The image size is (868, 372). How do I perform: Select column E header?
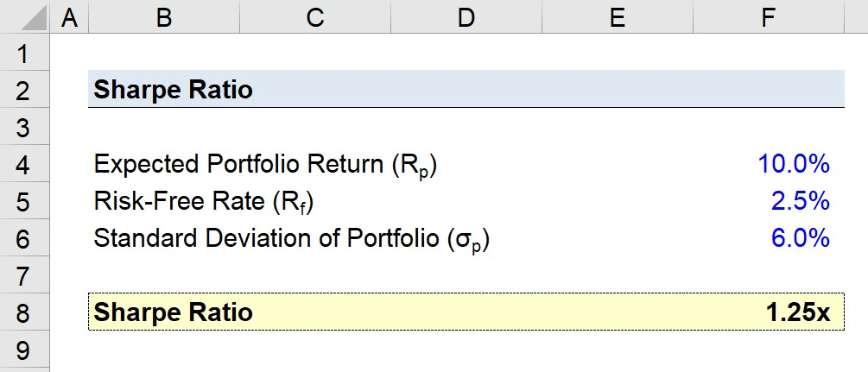click(618, 16)
